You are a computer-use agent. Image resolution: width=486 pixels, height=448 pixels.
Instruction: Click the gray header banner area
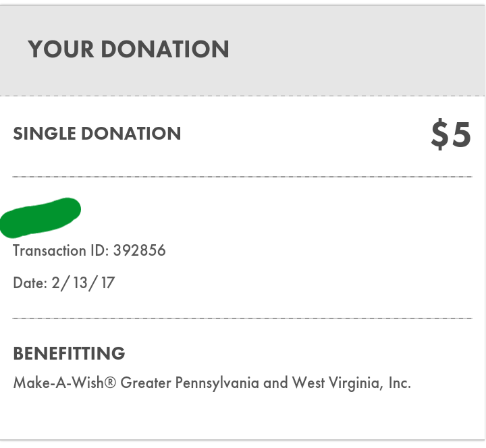[242, 51]
